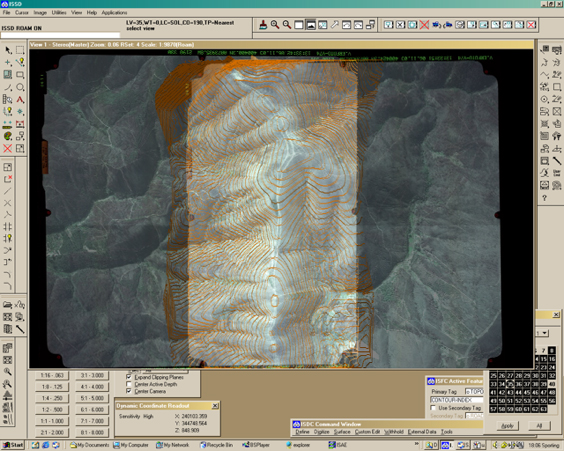
Task: Enable Center Active Depth checkbox
Action: pos(129,384)
